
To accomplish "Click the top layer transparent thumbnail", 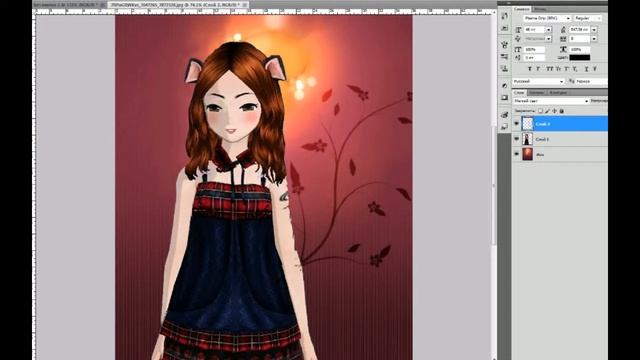I will tap(528, 123).
